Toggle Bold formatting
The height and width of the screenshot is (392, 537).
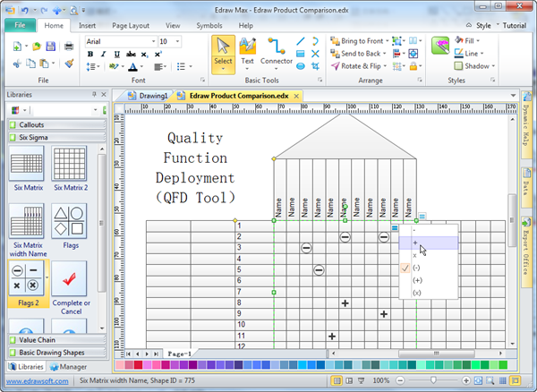pos(90,55)
